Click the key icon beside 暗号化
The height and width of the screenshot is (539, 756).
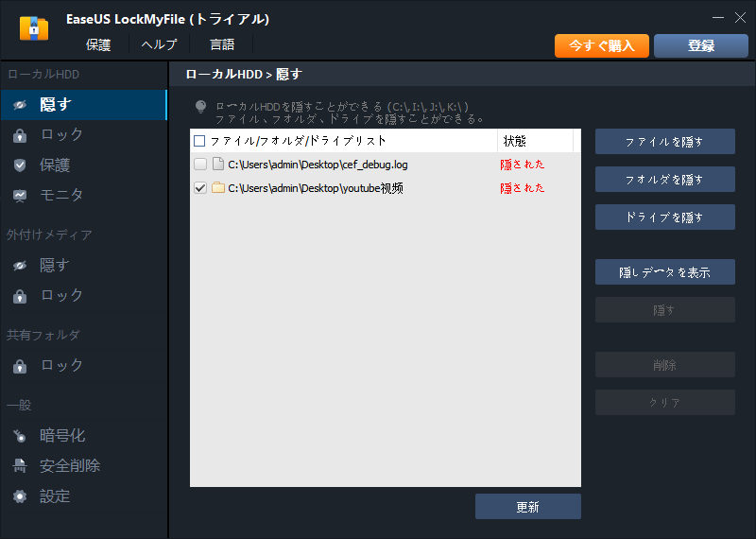click(20, 436)
